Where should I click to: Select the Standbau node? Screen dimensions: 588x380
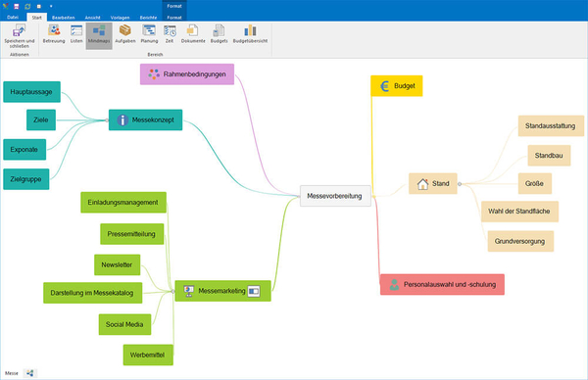(549, 156)
